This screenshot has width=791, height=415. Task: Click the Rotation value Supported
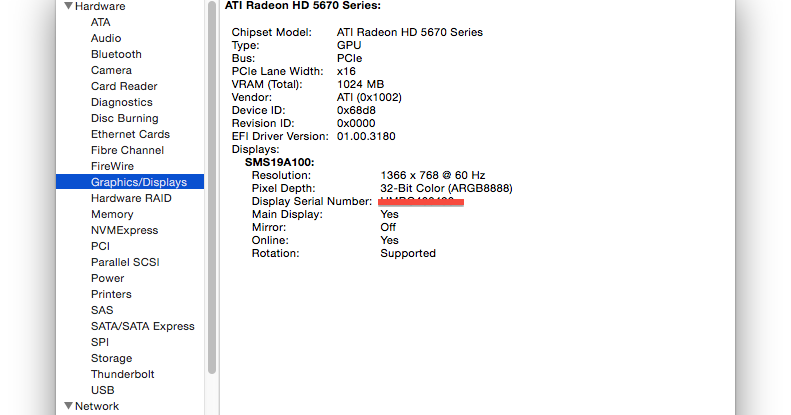408,254
